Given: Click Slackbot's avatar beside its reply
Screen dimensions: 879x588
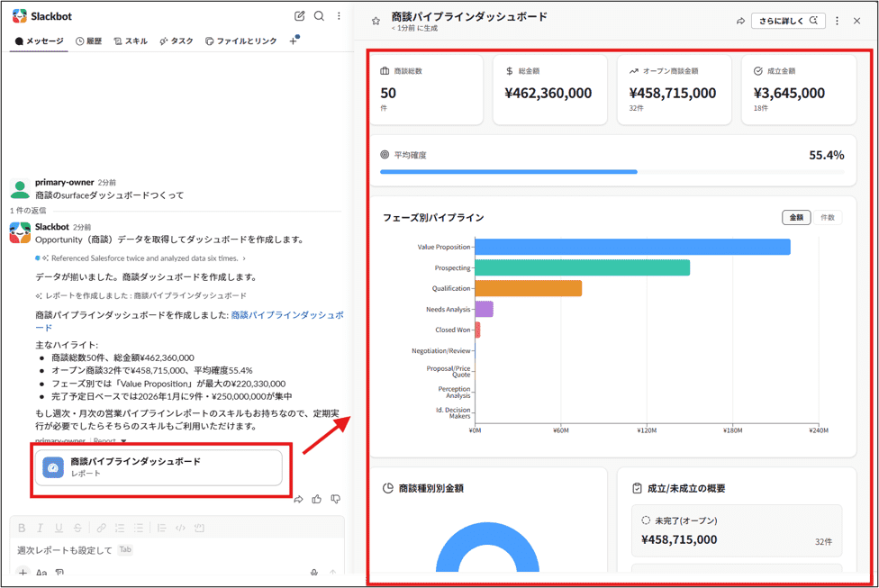Looking at the screenshot, I should click(x=20, y=232).
